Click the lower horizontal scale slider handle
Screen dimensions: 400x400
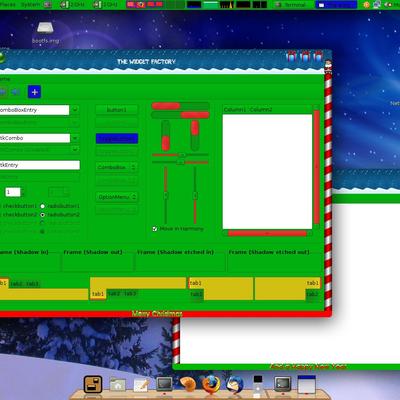coord(180,162)
